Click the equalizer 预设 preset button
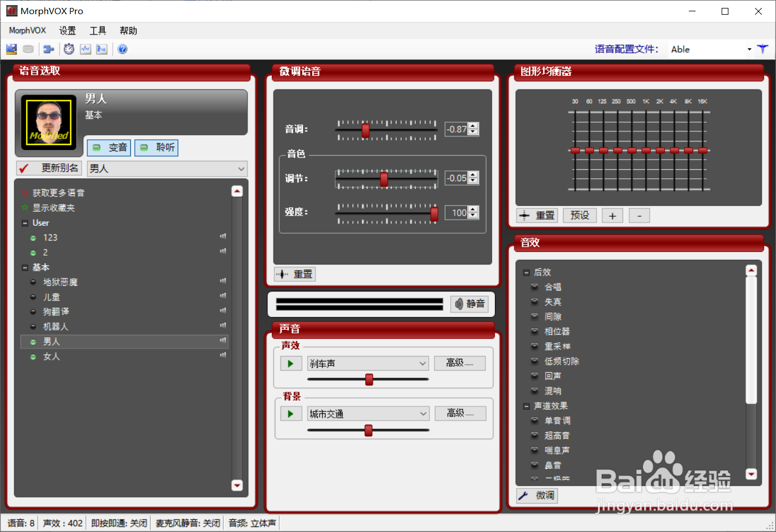 coord(580,216)
